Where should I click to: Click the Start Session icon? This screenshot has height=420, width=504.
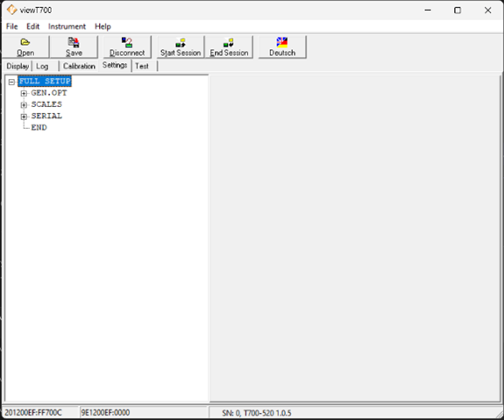[x=181, y=42]
